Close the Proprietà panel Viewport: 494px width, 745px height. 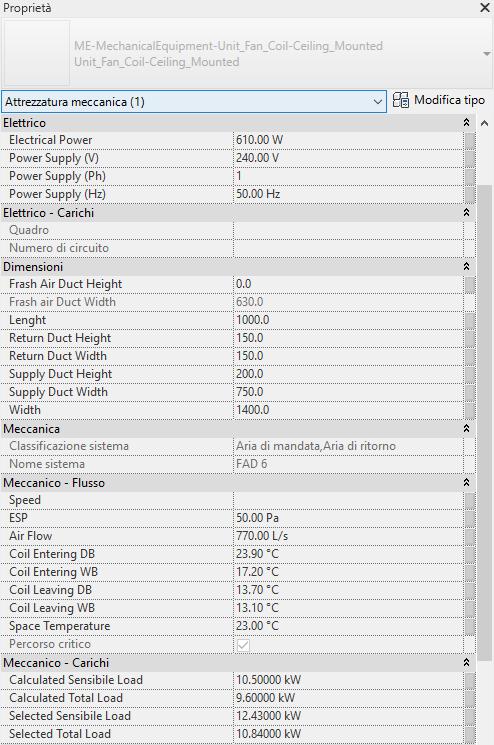tap(485, 8)
